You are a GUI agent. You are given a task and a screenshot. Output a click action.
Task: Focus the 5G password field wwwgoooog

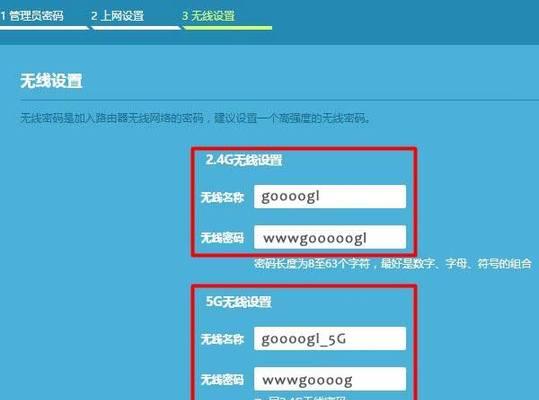point(330,379)
